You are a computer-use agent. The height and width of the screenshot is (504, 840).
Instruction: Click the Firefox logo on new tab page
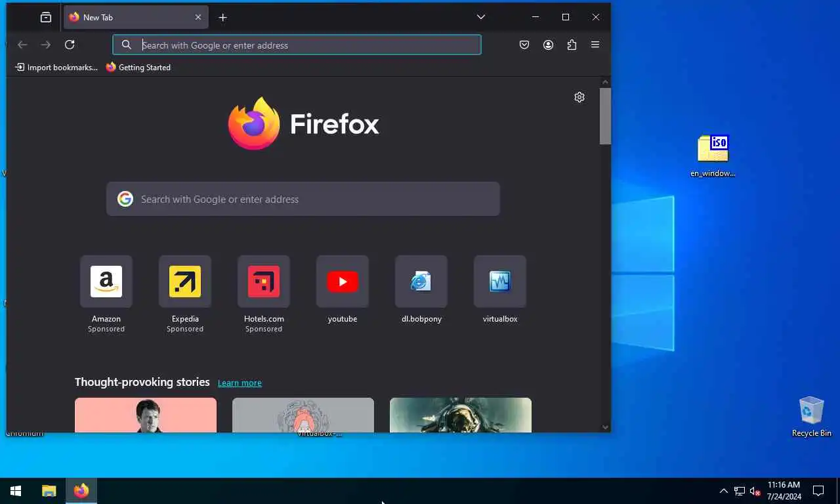[304, 123]
